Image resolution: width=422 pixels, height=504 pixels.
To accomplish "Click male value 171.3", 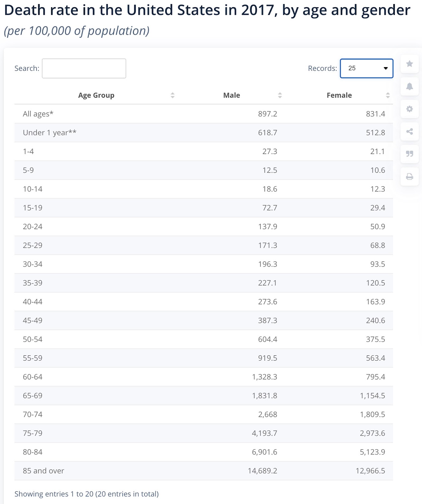I will [x=268, y=245].
